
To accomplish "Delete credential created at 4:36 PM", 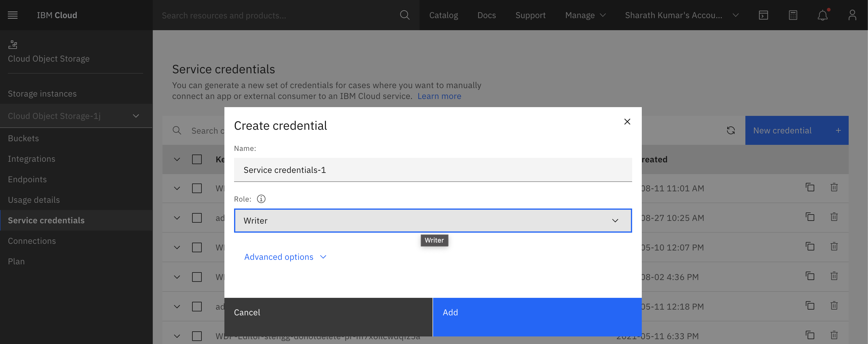I will (834, 276).
